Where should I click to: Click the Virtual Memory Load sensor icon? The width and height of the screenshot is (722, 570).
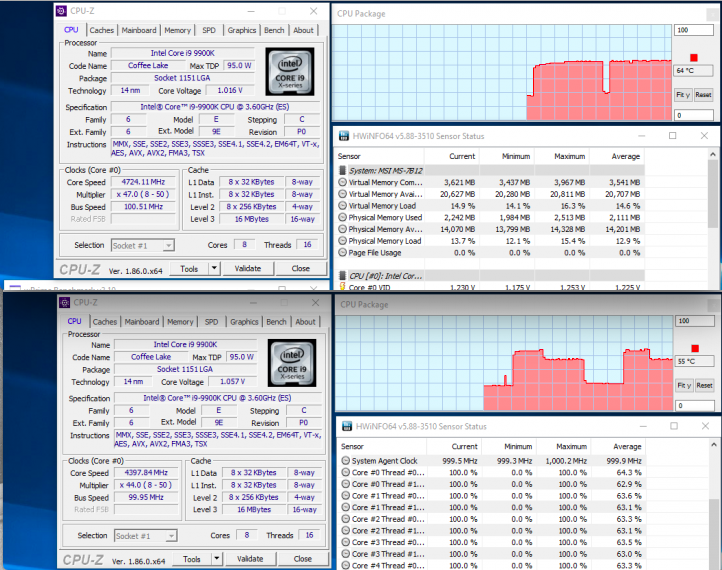342,205
